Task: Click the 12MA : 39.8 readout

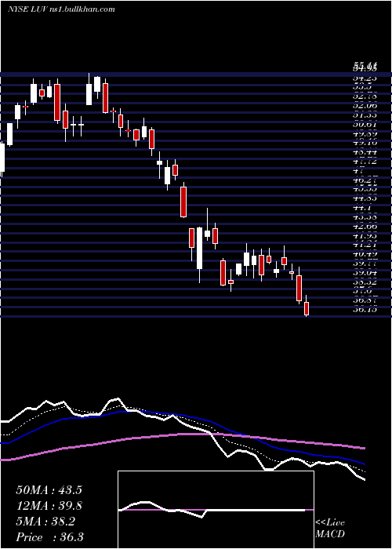Action: [49, 506]
